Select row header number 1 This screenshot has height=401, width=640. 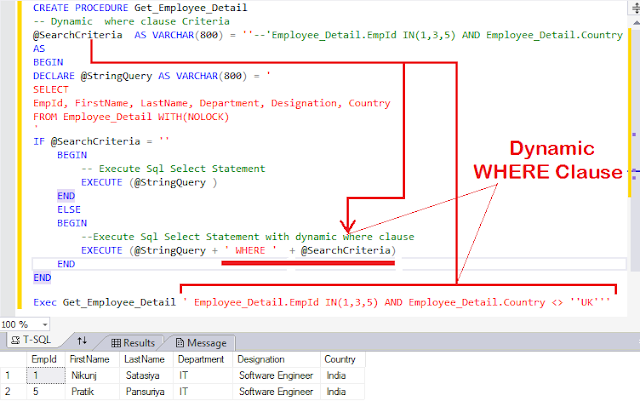point(13,375)
